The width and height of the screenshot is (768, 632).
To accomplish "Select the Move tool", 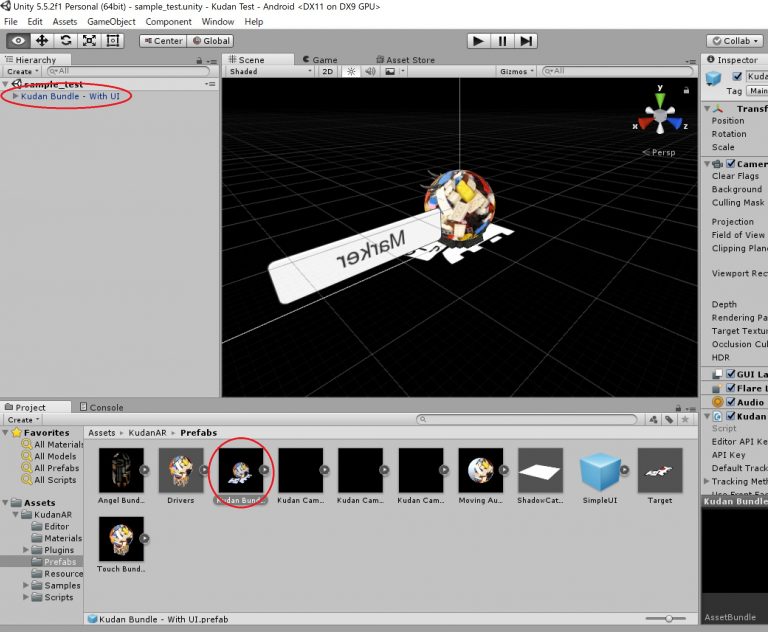I will coord(42,41).
